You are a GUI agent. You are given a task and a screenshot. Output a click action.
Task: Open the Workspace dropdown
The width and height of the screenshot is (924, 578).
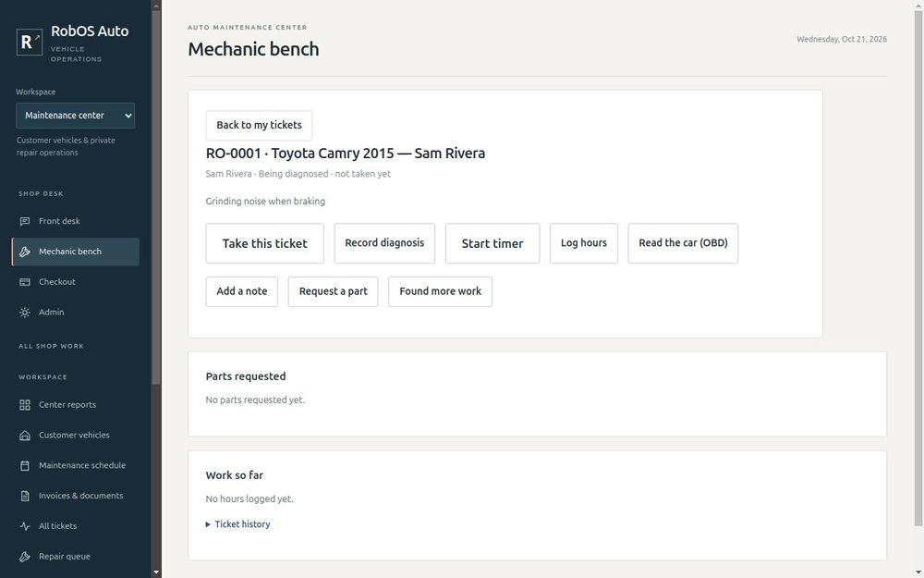click(x=76, y=116)
